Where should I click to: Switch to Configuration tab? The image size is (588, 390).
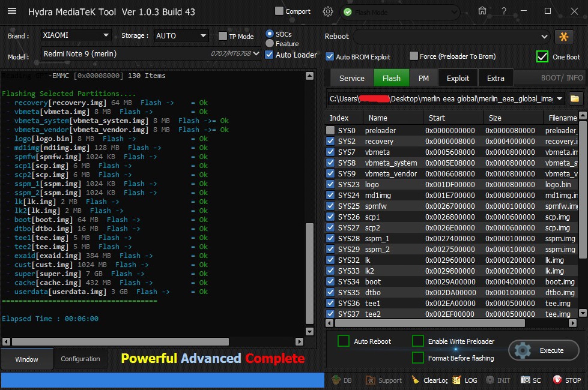[x=80, y=359]
